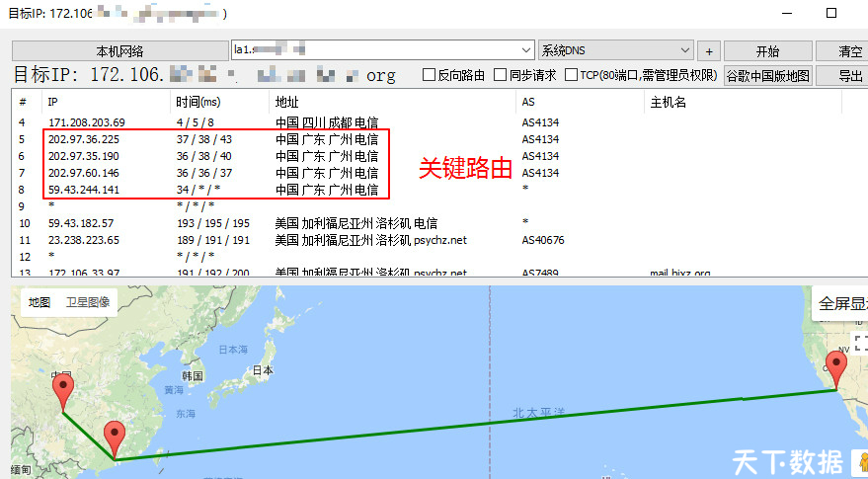
Task: Toggle the 同步请求 checkbox
Action: (501, 75)
